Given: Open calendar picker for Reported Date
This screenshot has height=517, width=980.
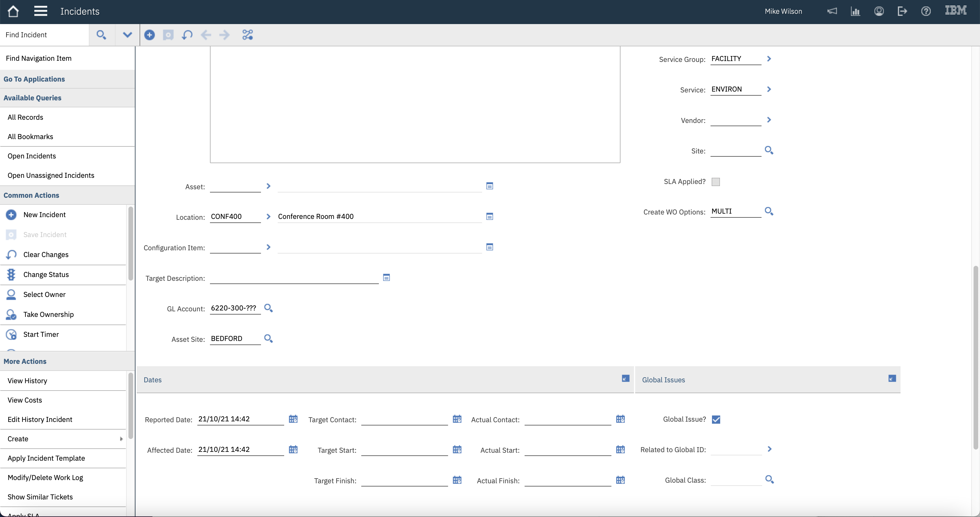Looking at the screenshot, I should click(x=293, y=419).
